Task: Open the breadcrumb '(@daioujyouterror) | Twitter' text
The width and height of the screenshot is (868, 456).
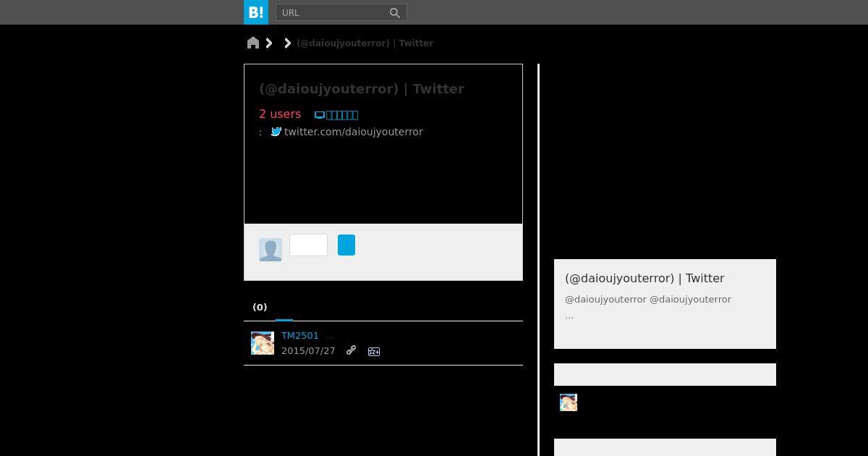Action: (365, 43)
